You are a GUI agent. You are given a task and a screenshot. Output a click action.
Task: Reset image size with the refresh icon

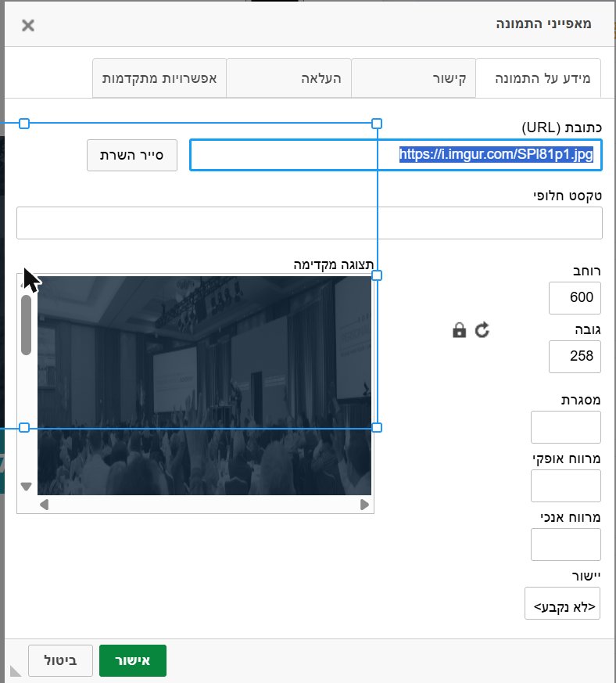[x=482, y=330]
